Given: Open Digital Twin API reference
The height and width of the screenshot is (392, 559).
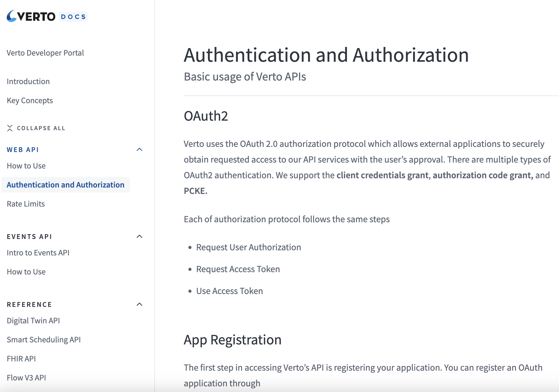Looking at the screenshot, I should pyautogui.click(x=33, y=321).
